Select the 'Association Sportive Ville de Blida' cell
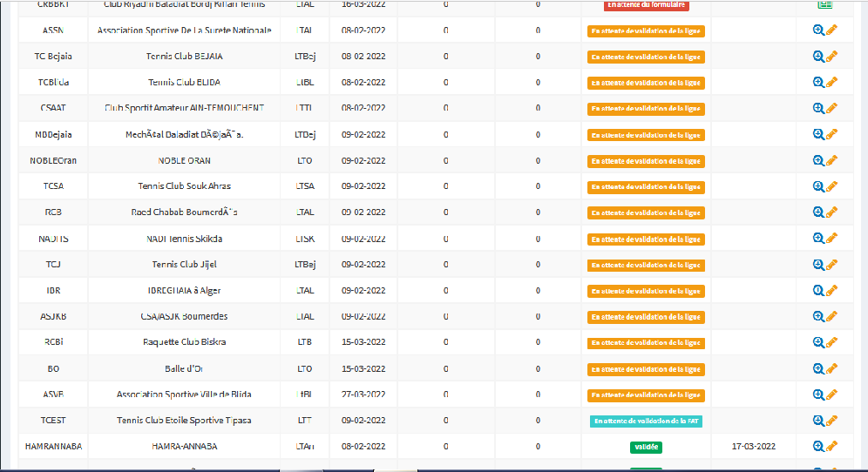The height and width of the screenshot is (472, 868). tap(184, 394)
